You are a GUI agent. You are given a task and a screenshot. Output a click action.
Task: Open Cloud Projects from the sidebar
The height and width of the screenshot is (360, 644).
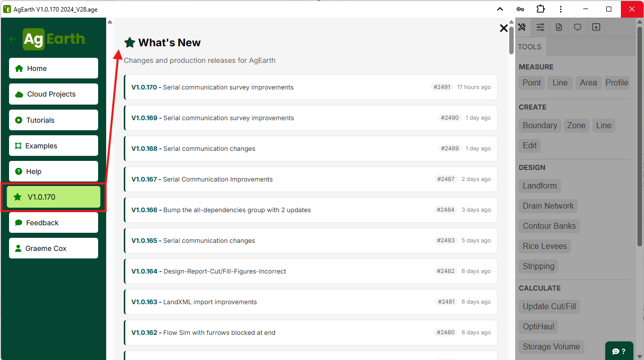(x=53, y=94)
